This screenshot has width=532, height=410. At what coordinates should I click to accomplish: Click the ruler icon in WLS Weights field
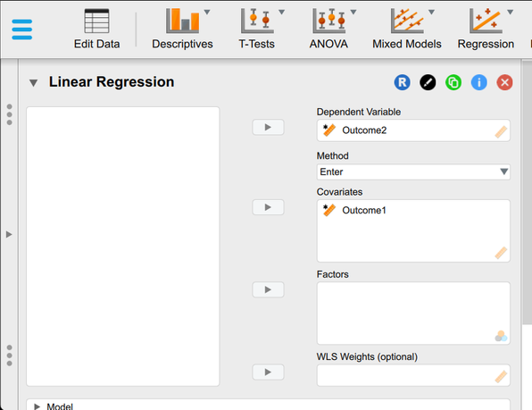(x=501, y=376)
